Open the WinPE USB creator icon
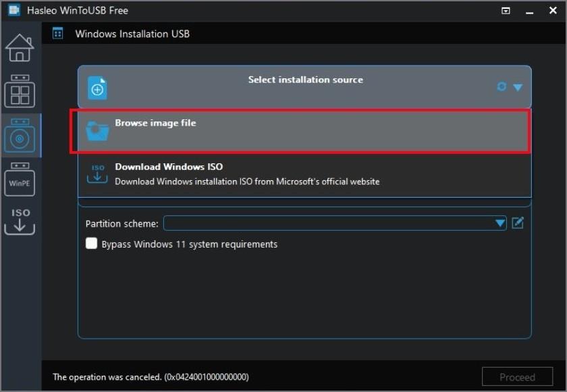Image resolution: width=567 pixels, height=392 pixels. 20,179
